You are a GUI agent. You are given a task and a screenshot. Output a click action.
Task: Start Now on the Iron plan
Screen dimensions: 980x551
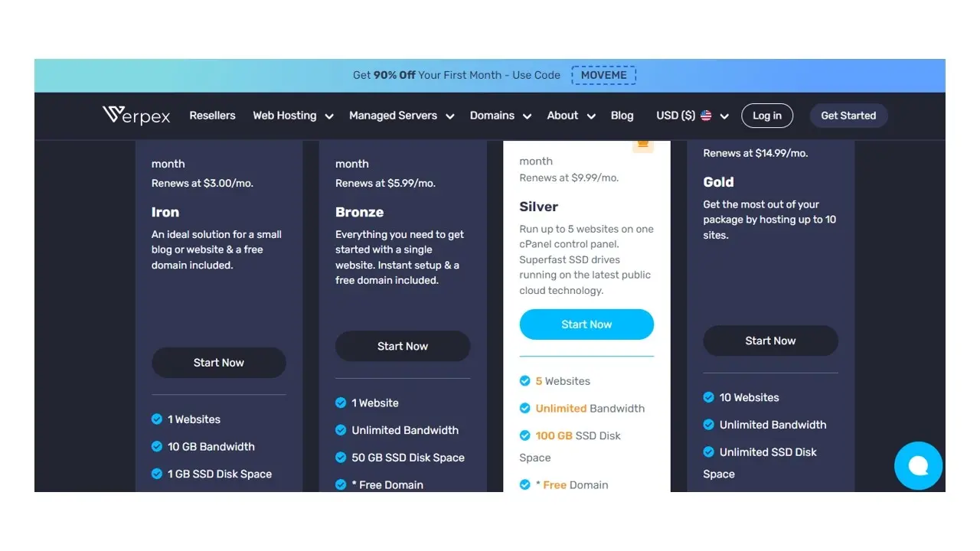pyautogui.click(x=219, y=363)
